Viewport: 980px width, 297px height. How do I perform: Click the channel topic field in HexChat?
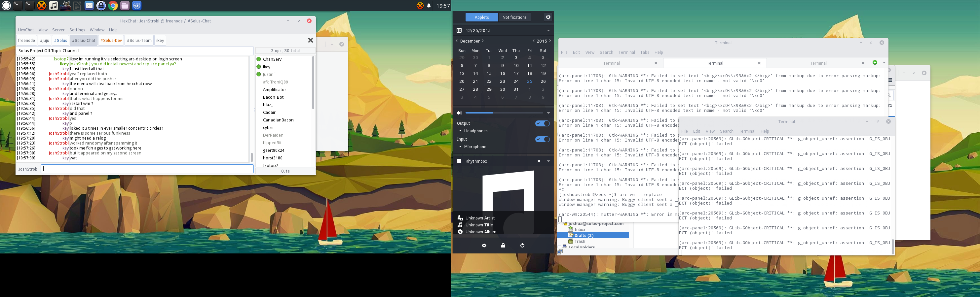click(135, 50)
